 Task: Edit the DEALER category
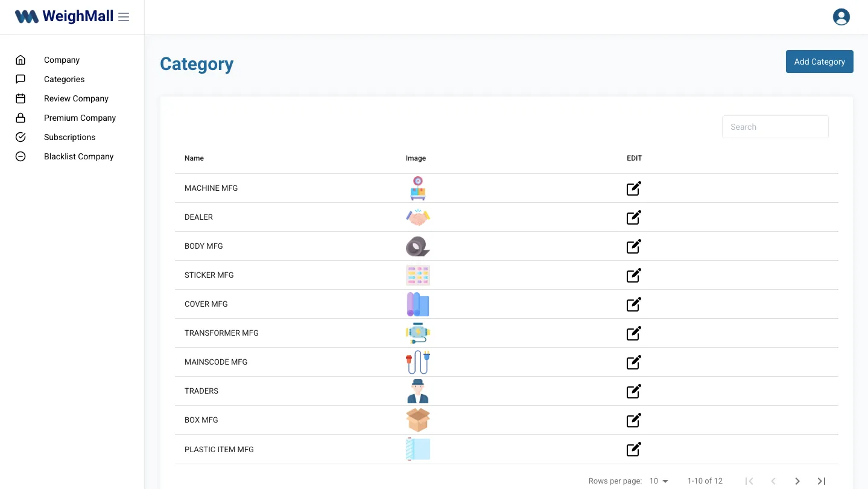pyautogui.click(x=633, y=217)
